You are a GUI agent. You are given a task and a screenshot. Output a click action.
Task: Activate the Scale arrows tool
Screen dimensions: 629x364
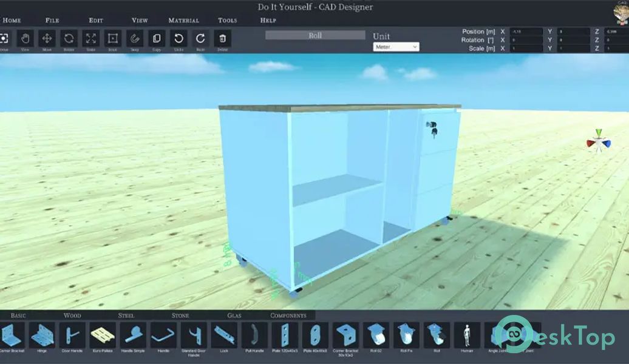pyautogui.click(x=91, y=38)
